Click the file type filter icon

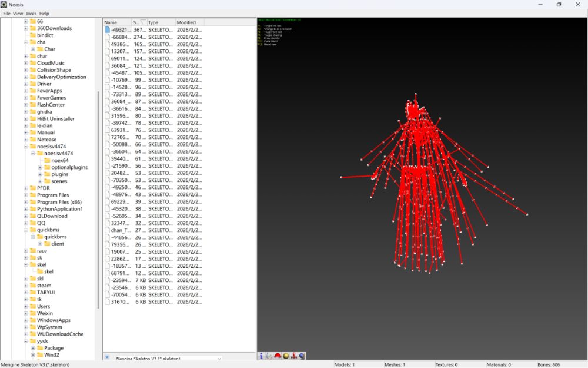(x=107, y=357)
